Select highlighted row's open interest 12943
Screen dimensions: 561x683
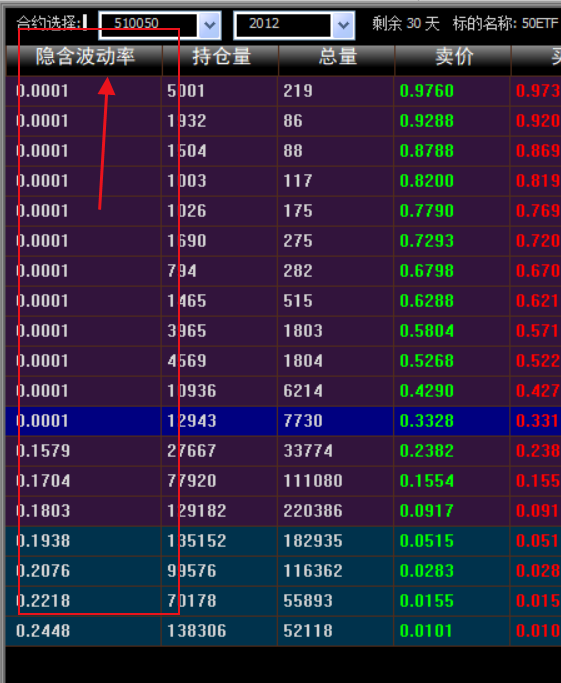point(192,421)
